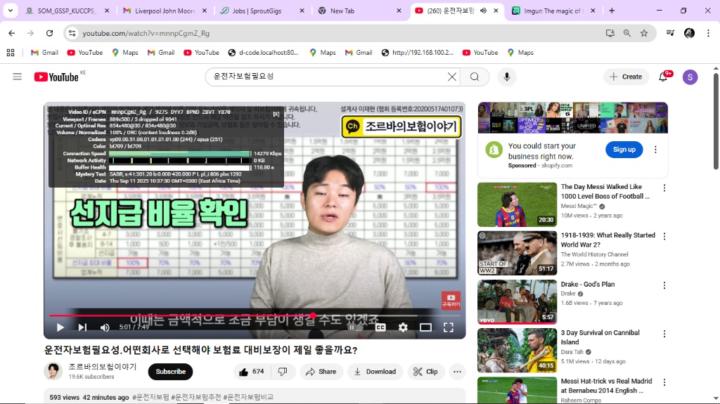Start voice search with the microphone
This screenshot has height=404, width=720.
[x=506, y=77]
